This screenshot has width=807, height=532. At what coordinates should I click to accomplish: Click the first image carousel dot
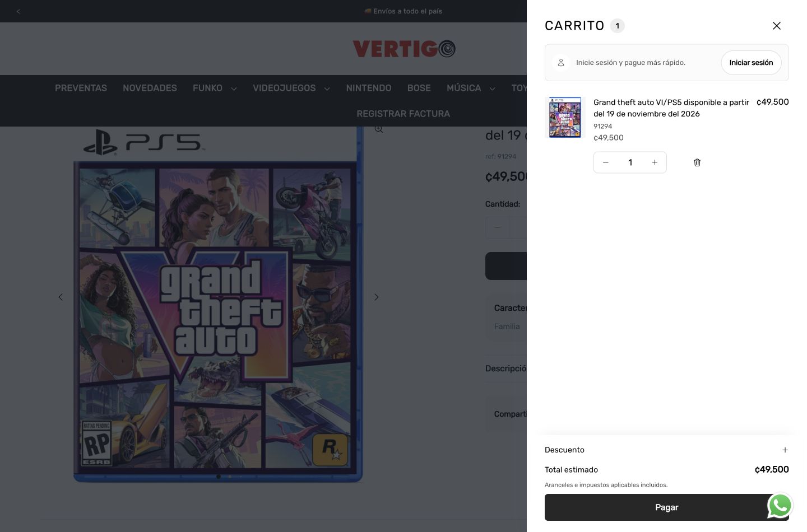pos(219,477)
